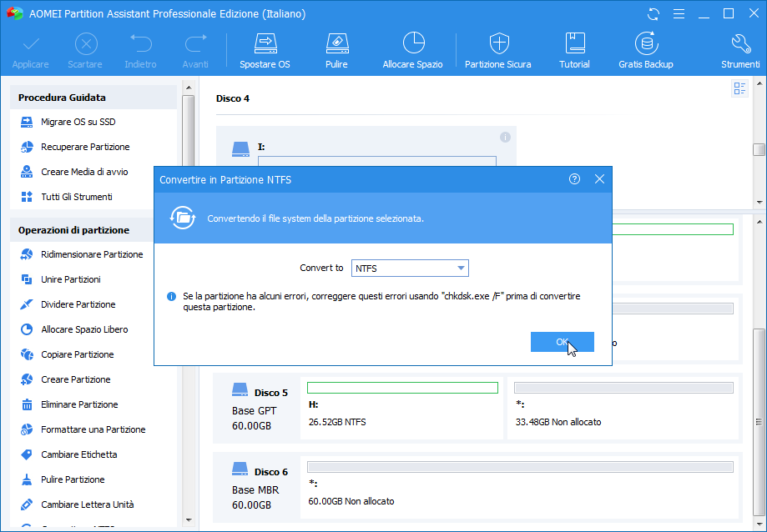Image resolution: width=767 pixels, height=532 pixels.
Task: Click the Spostare OS toolbar icon
Action: (265, 50)
